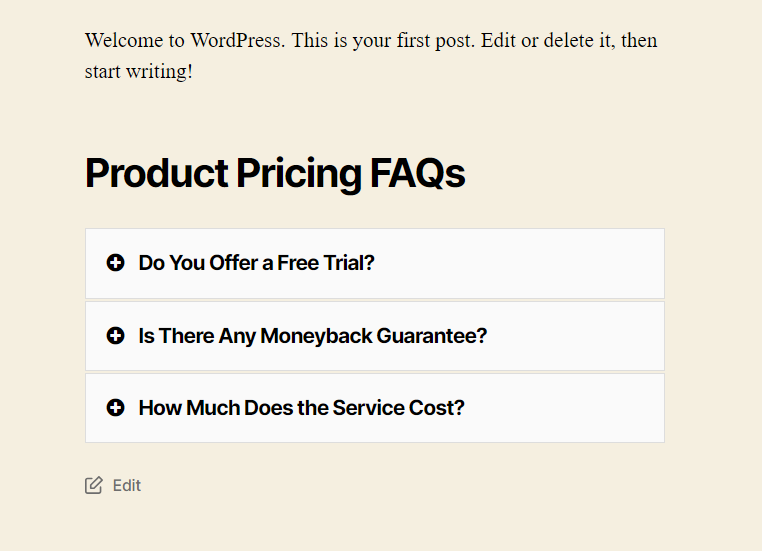Select the Product Pricing FAQs heading
The height and width of the screenshot is (551, 762).
click(275, 173)
